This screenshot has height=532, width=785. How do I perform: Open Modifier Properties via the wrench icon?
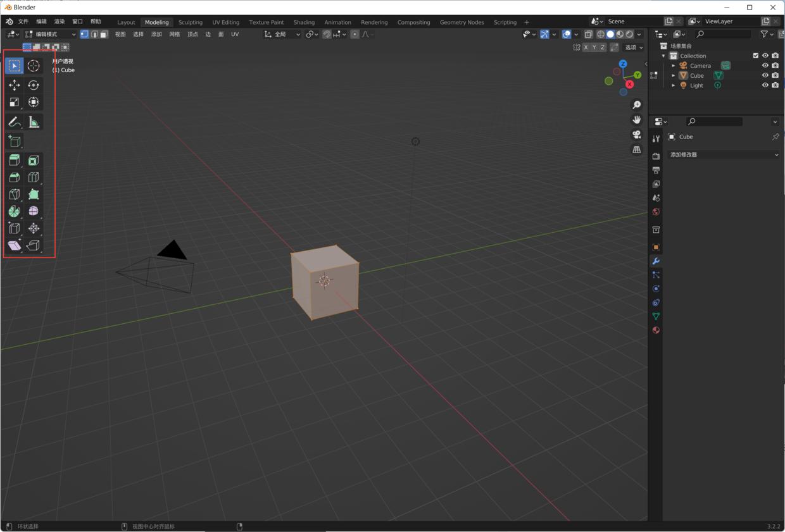tap(655, 261)
